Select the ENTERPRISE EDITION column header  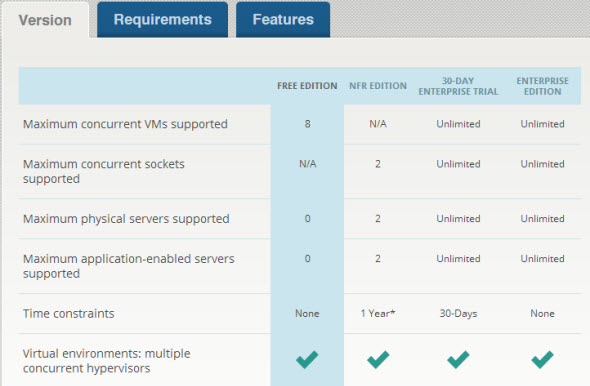(542, 86)
